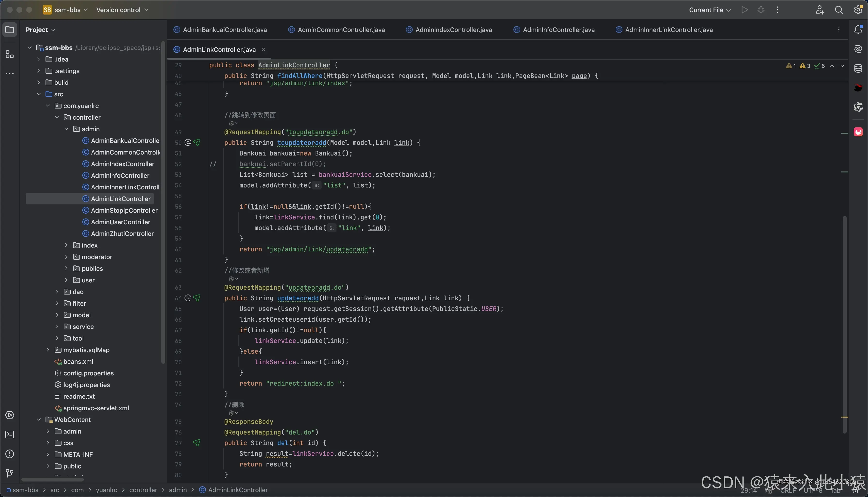Open the Terminal tool window
Viewport: 868px width, 497px height.
click(x=9, y=435)
